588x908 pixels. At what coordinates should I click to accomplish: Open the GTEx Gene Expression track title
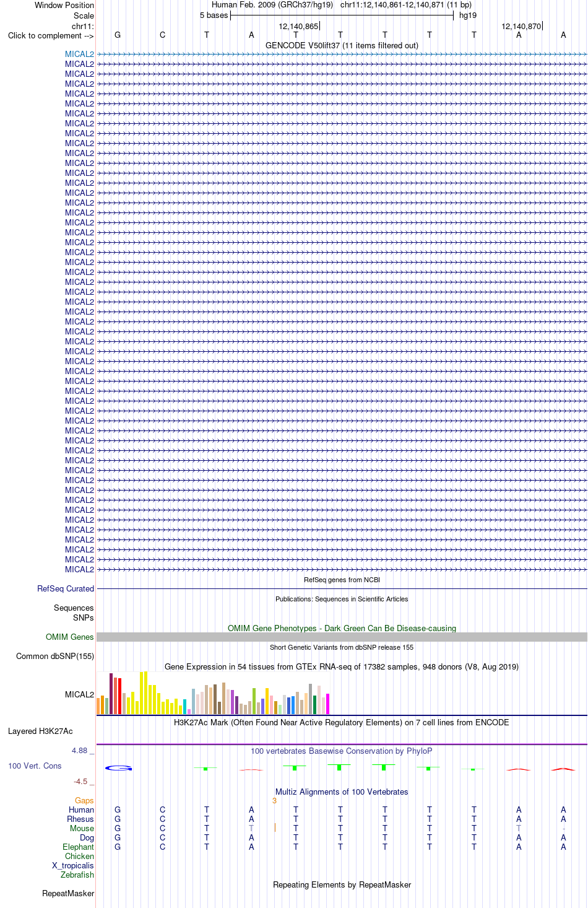pos(342,666)
